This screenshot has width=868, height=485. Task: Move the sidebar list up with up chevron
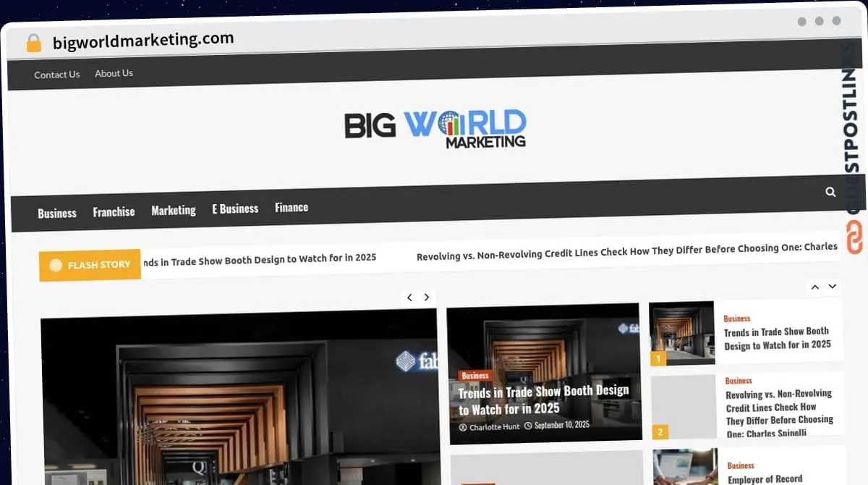pos(815,287)
